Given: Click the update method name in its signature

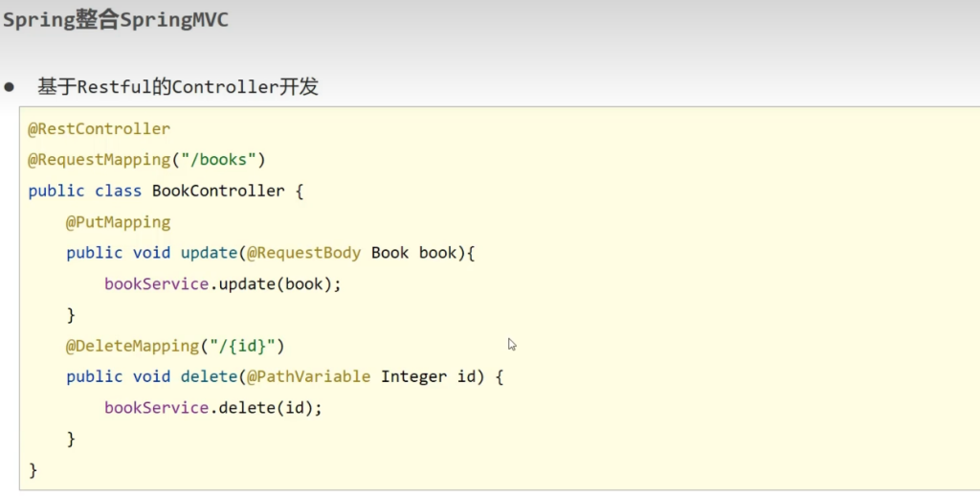Looking at the screenshot, I should 208,253.
